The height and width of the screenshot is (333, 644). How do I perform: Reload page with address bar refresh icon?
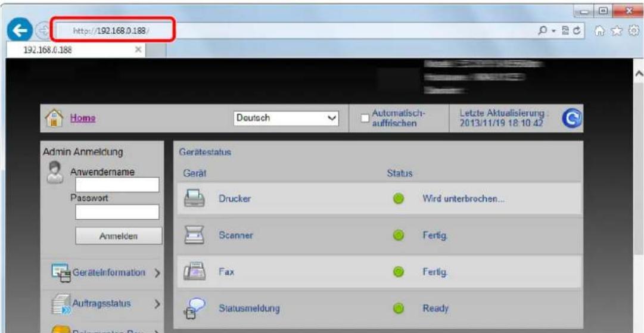pyautogui.click(x=578, y=31)
